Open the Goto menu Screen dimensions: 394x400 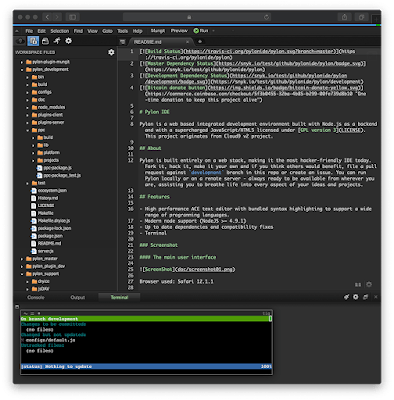(x=107, y=31)
